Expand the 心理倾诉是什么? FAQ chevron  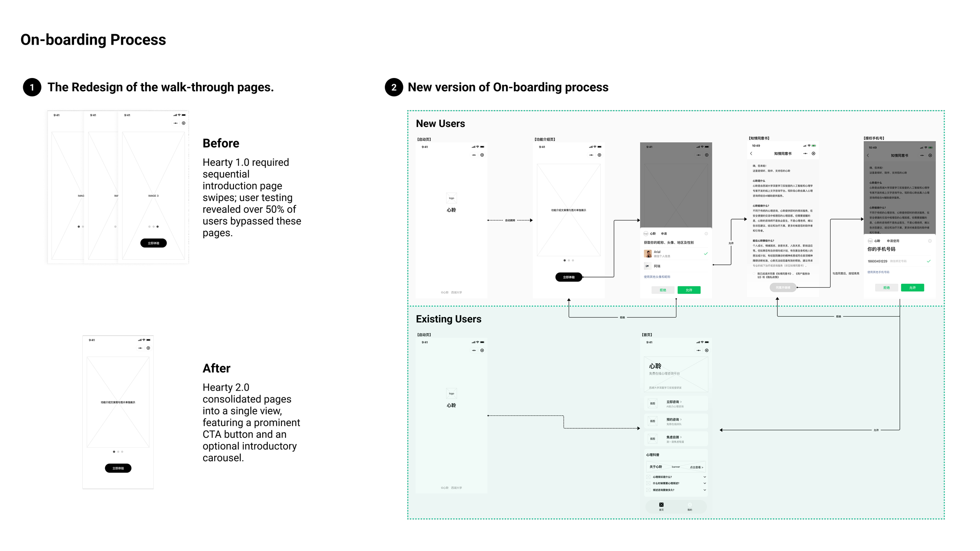point(704,477)
